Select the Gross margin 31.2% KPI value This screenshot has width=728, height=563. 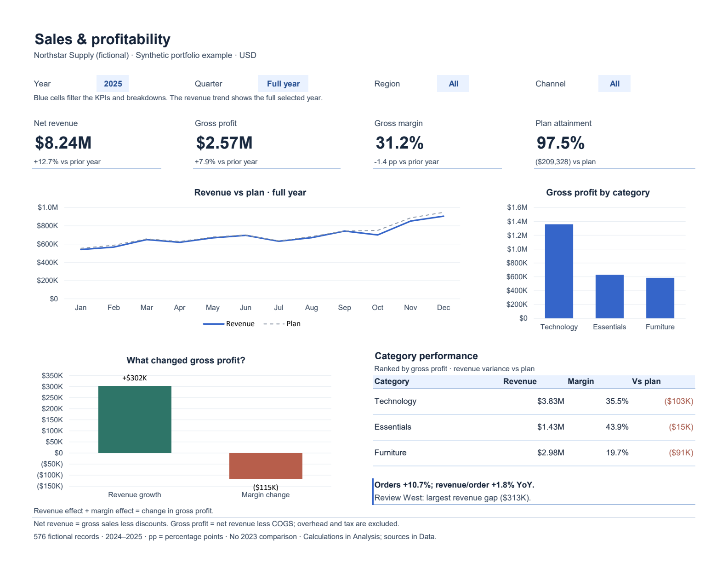point(399,143)
